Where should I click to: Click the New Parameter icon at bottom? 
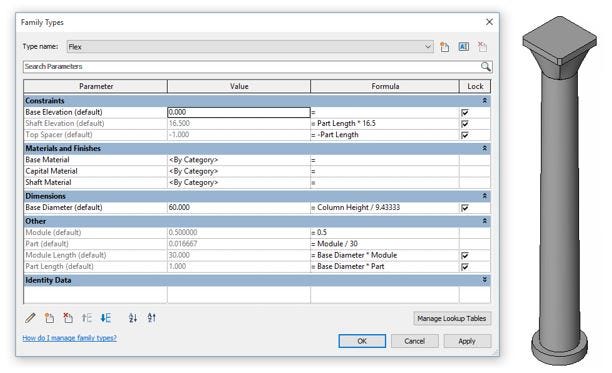click(49, 318)
